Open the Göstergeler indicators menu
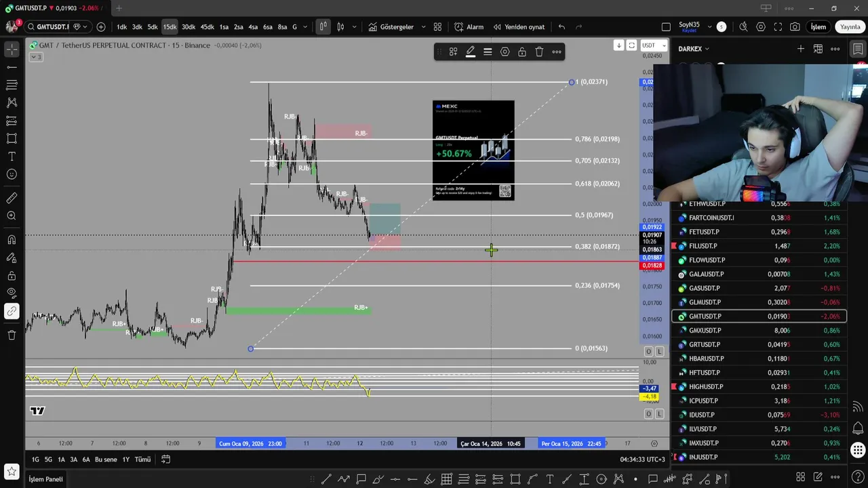The width and height of the screenshot is (868, 488). point(391,27)
